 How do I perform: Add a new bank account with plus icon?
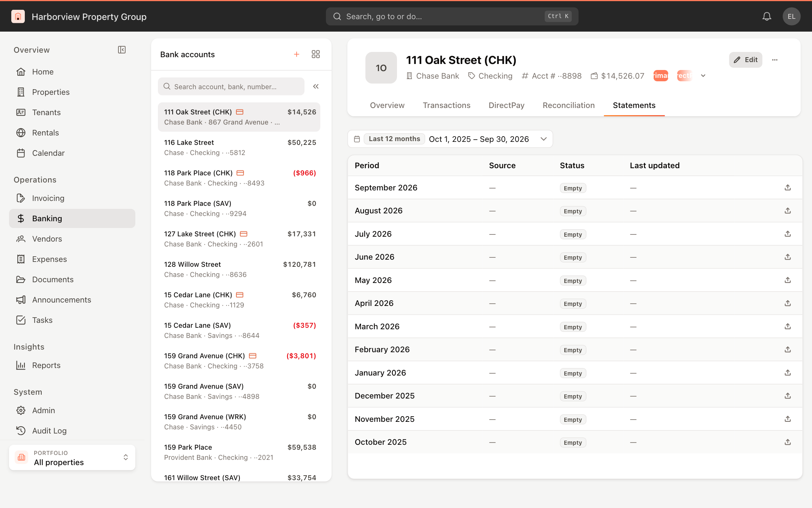coord(297,54)
